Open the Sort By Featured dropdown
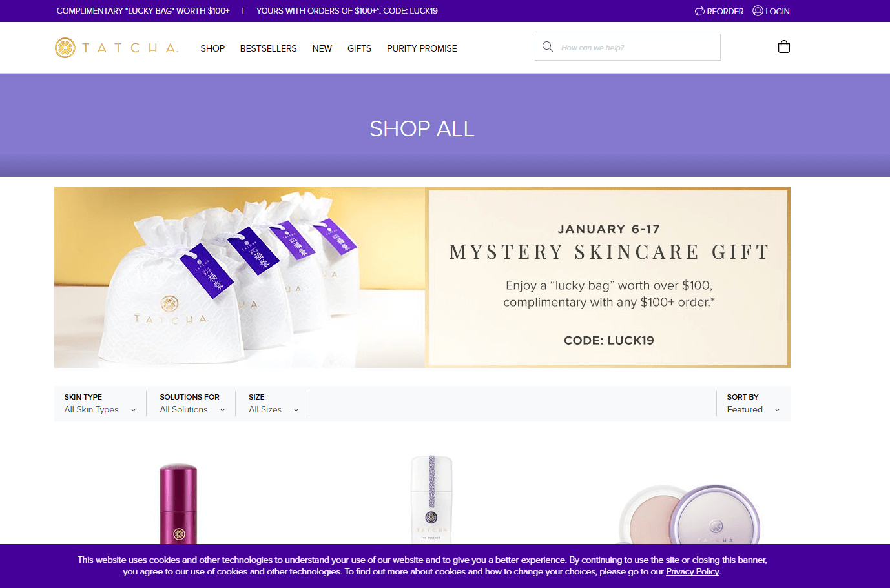890x588 pixels. [753, 403]
